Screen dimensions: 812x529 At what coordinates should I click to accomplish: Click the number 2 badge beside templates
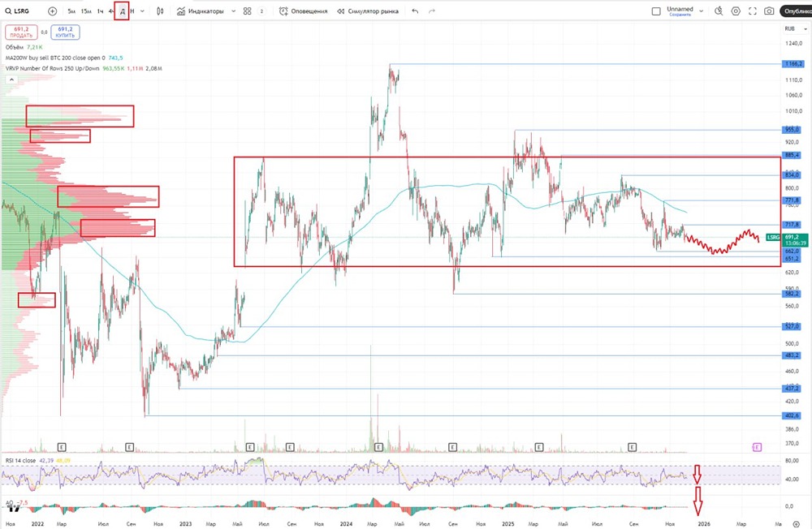[x=261, y=11]
